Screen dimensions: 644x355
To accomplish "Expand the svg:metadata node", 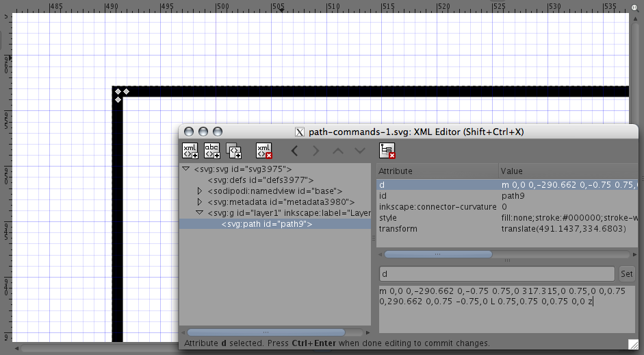I will [x=200, y=202].
